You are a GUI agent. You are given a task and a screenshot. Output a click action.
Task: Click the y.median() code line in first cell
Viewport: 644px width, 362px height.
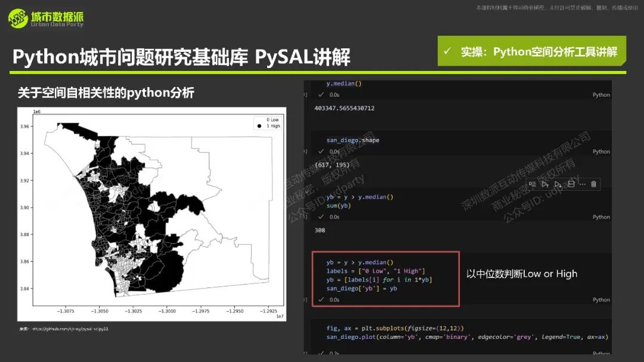pos(344,83)
